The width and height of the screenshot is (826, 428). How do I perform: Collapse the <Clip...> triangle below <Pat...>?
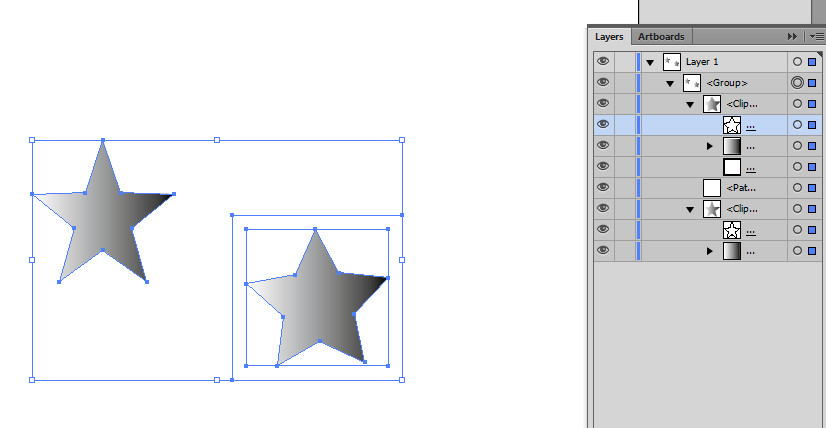[690, 209]
